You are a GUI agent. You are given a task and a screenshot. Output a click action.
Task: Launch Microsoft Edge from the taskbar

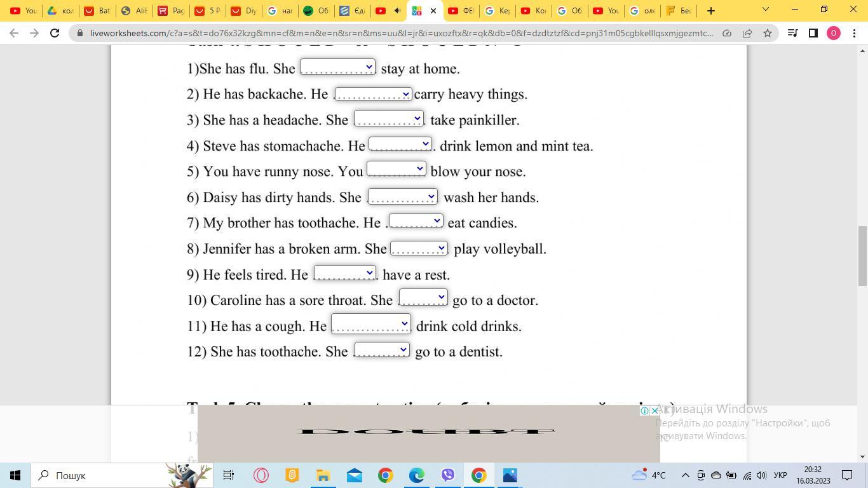tap(417, 475)
